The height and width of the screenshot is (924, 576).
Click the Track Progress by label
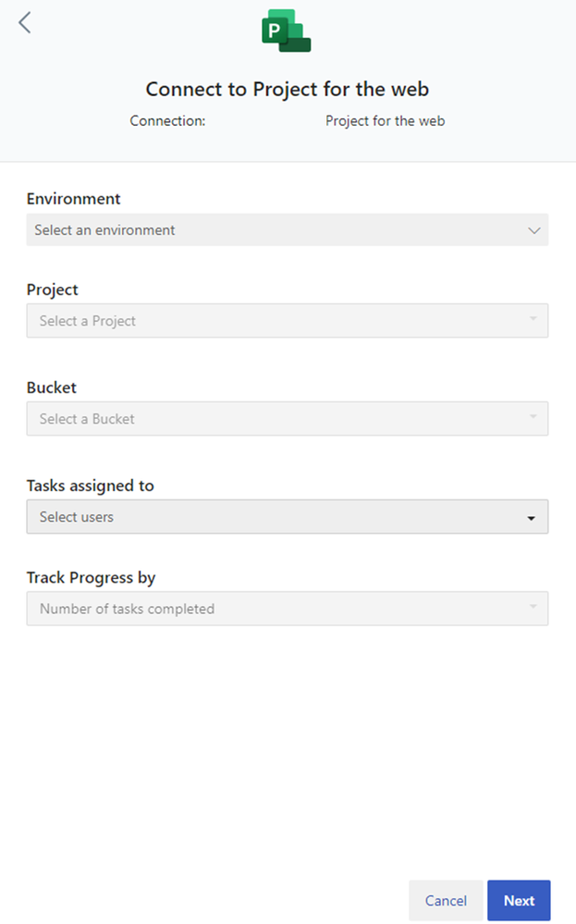[91, 577]
